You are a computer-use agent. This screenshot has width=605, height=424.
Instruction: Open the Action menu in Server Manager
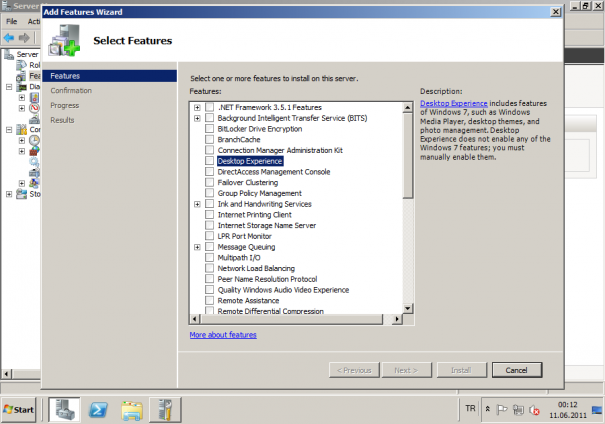pyautogui.click(x=34, y=22)
